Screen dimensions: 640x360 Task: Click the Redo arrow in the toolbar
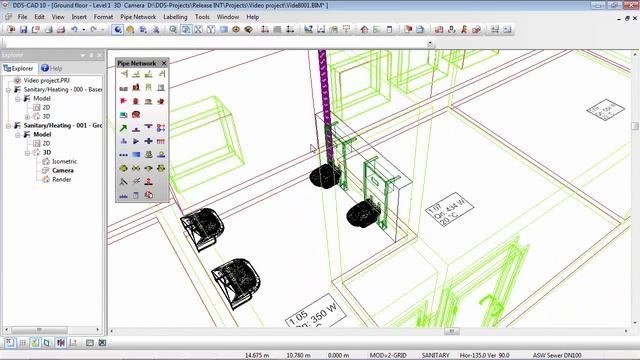click(93, 29)
